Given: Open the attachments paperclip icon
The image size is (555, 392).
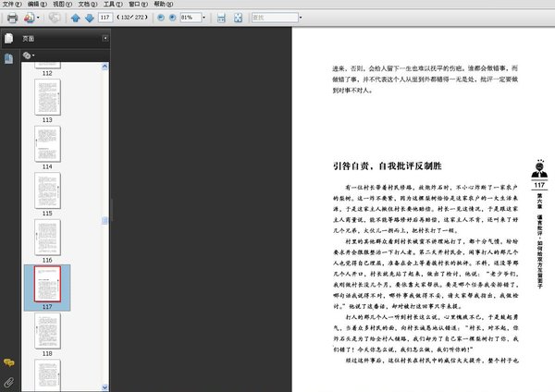Looking at the screenshot, I should click(x=9, y=382).
